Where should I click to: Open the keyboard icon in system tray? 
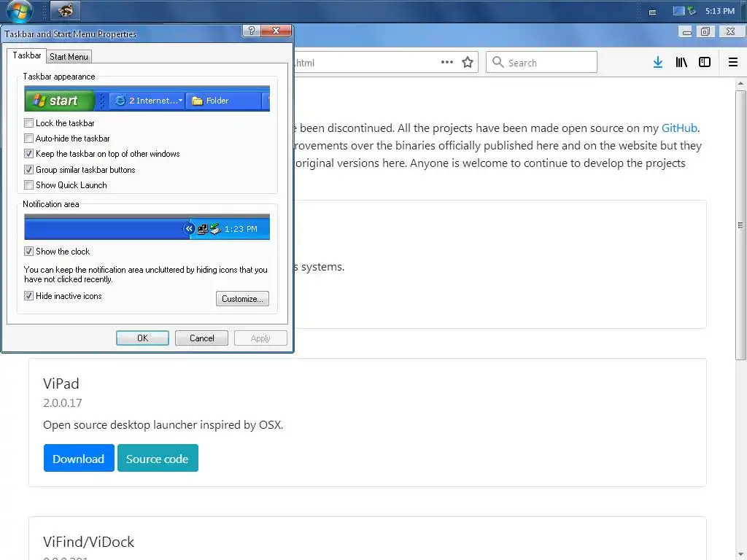[653, 12]
